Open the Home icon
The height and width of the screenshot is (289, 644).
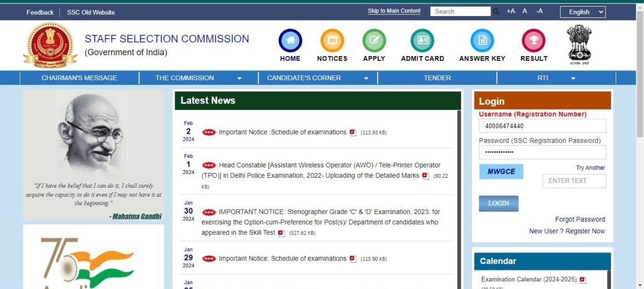(290, 41)
